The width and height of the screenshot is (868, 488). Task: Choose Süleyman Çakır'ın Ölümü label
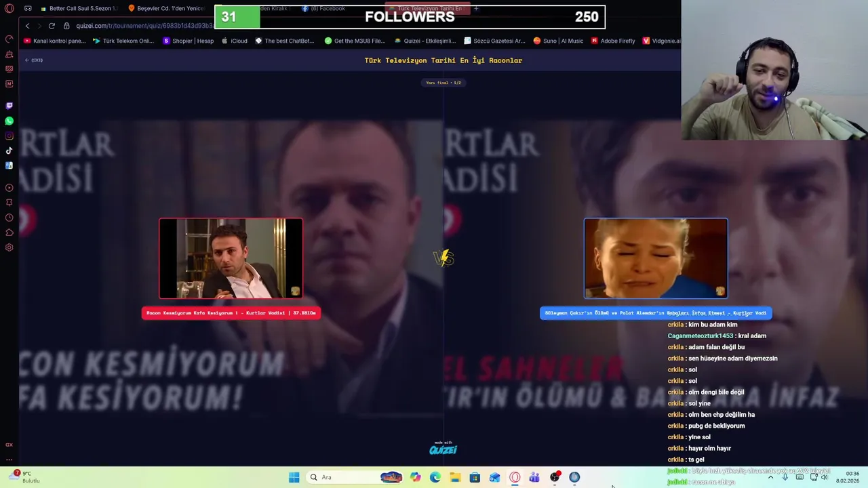[x=656, y=313]
